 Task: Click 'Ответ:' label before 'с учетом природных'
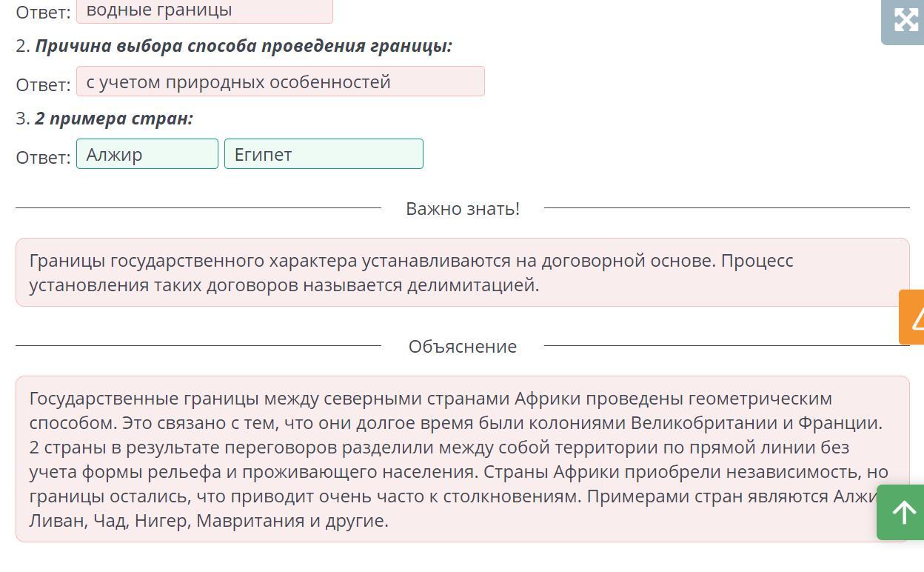pos(44,84)
